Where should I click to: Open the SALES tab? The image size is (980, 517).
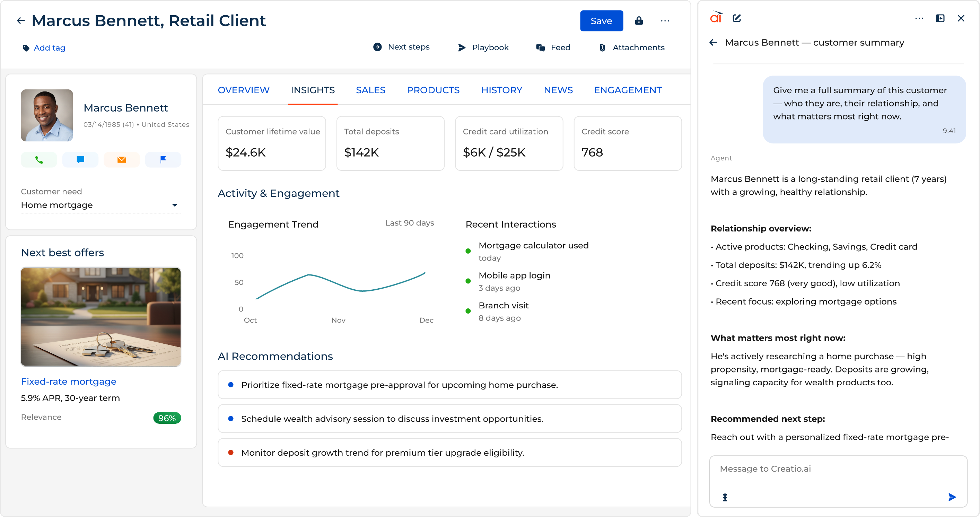(x=370, y=90)
